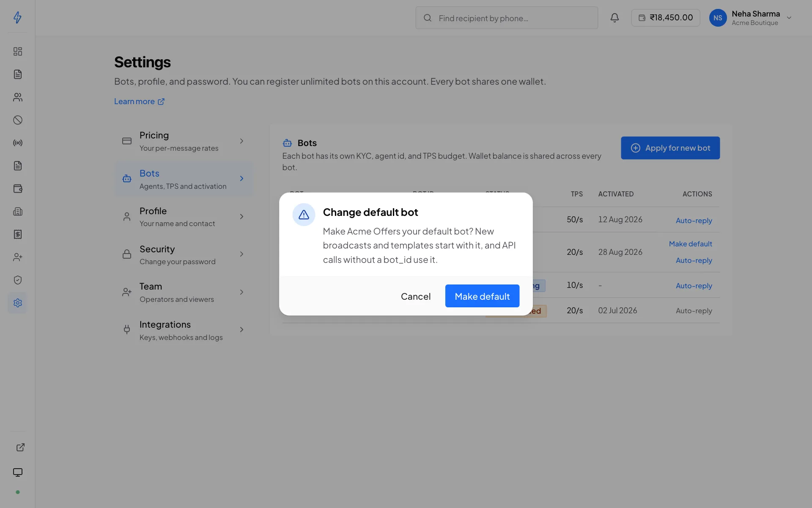Open the add-user icon in sidebar

pos(17,257)
